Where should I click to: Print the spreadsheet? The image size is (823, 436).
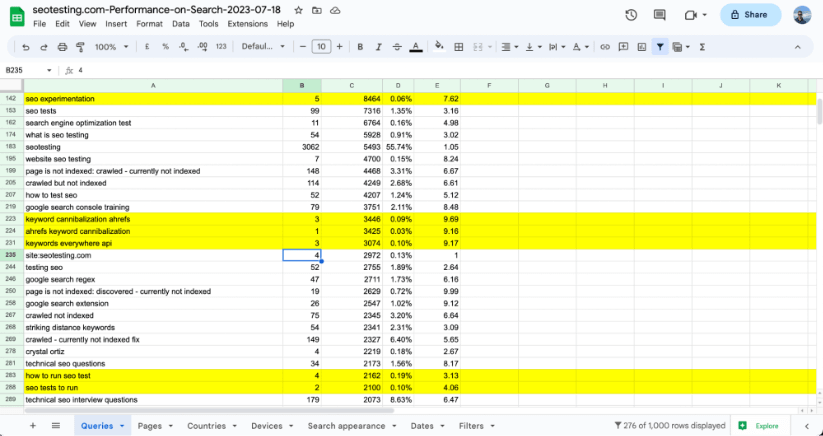point(62,47)
